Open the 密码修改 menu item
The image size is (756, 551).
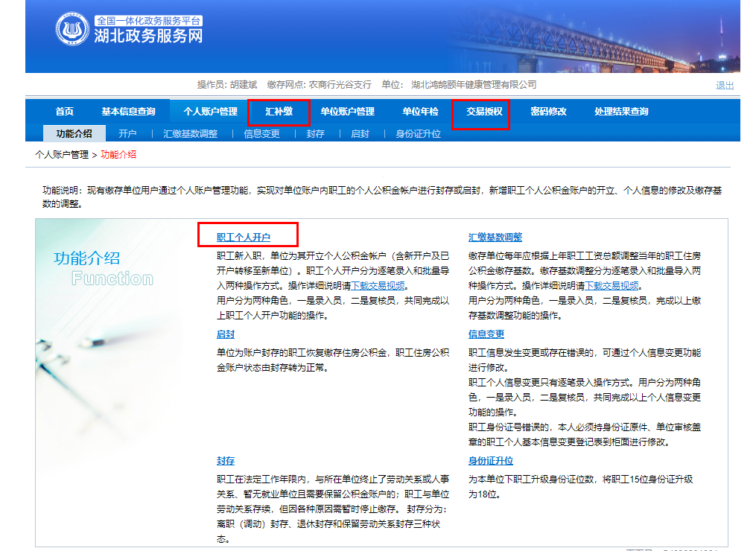coord(548,112)
